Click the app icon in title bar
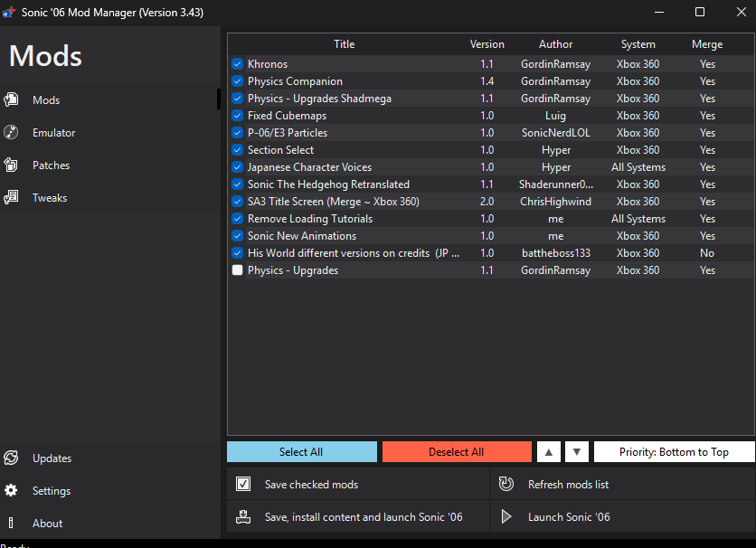 [x=9, y=12]
